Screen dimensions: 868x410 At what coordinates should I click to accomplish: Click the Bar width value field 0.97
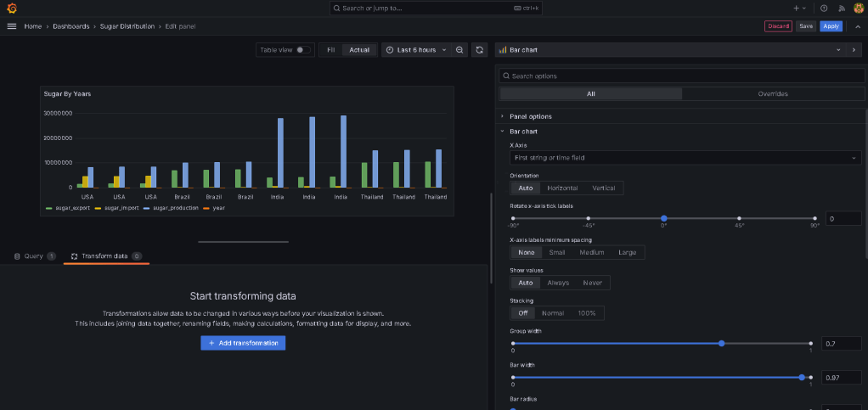tap(842, 378)
